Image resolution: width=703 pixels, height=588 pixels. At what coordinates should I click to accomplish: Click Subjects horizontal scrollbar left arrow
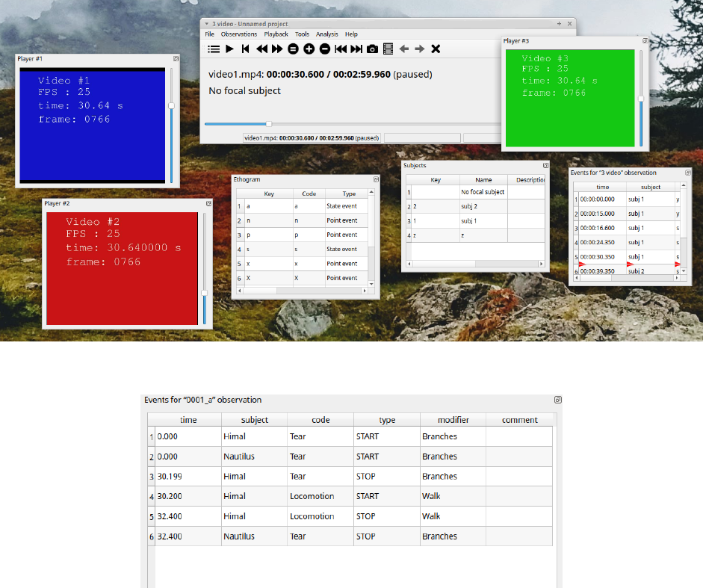coord(409,264)
